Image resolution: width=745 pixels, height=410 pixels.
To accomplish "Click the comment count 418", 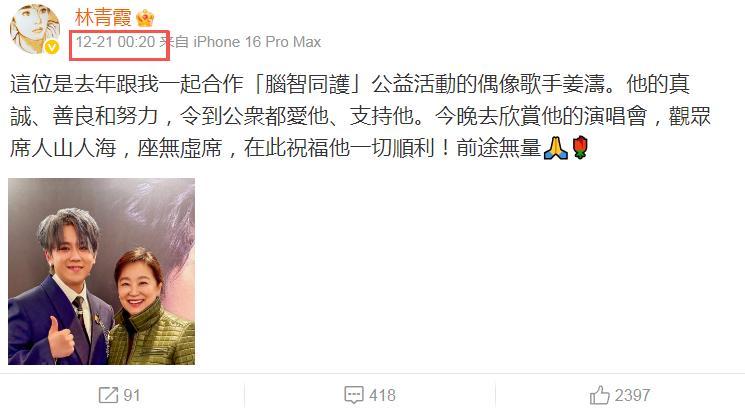I will coord(382,395).
